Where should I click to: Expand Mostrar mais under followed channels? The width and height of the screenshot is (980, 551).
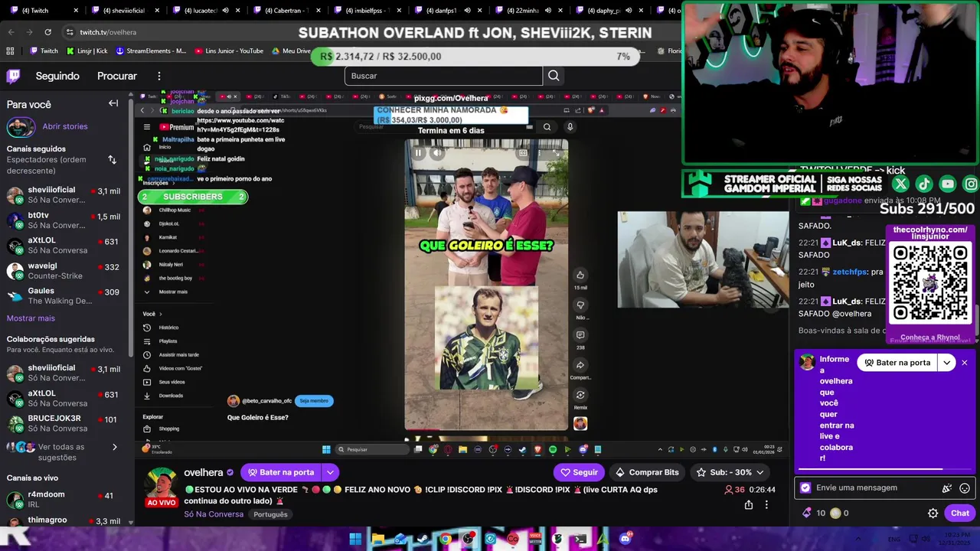(x=31, y=318)
